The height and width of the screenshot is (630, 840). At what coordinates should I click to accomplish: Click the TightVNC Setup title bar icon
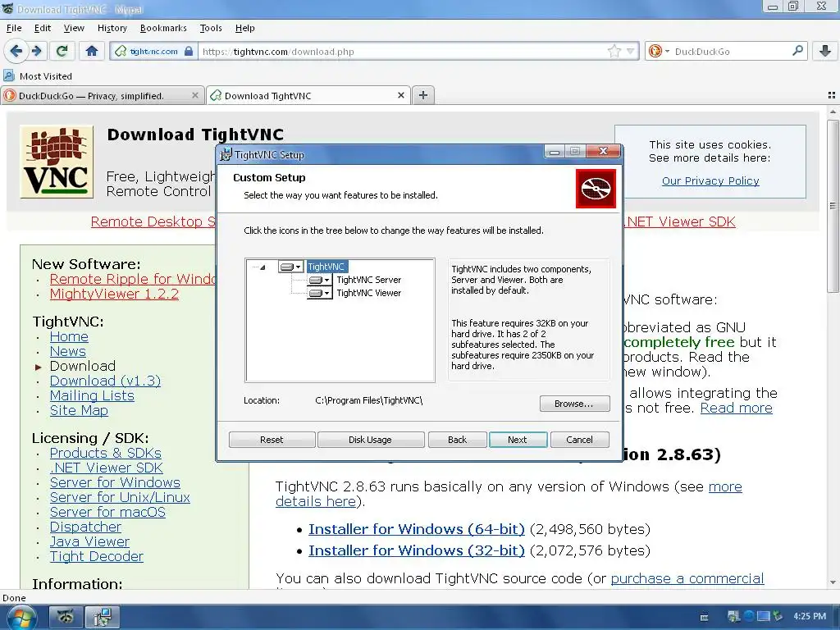(226, 154)
